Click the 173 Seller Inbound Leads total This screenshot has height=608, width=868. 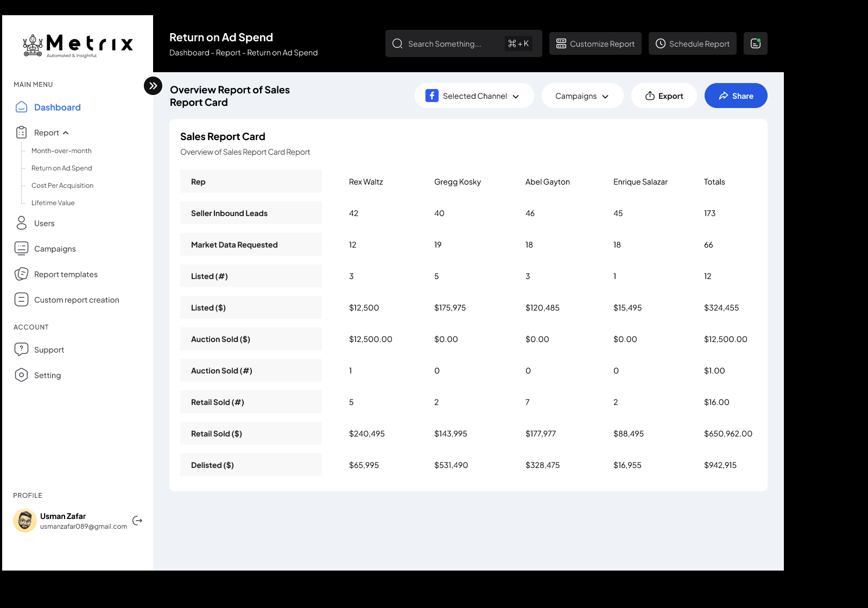click(709, 213)
